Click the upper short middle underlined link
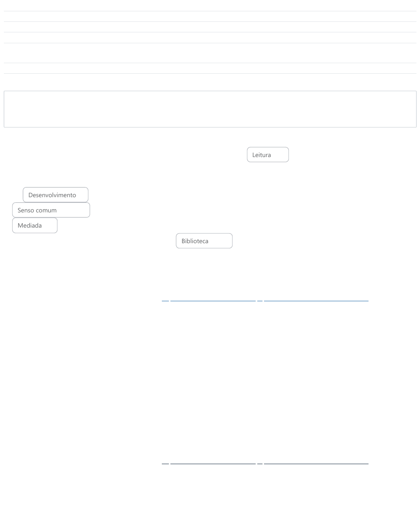Viewport: 420px width, 514px height. (x=260, y=300)
